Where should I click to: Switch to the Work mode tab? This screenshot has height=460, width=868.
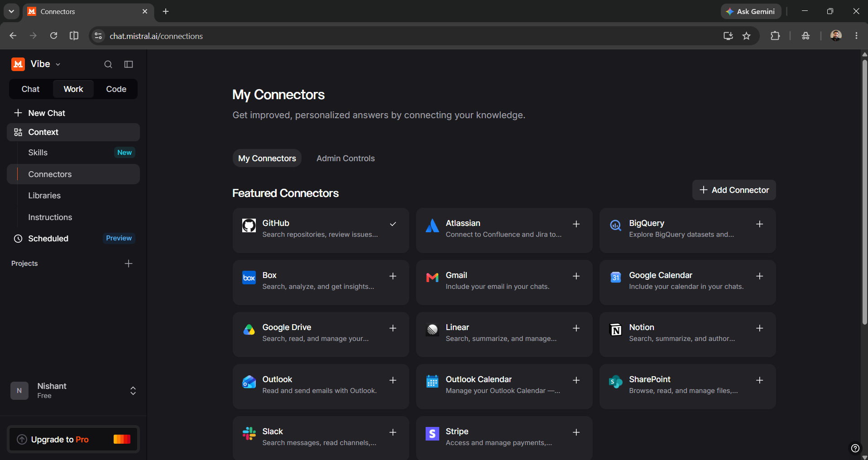pyautogui.click(x=73, y=89)
